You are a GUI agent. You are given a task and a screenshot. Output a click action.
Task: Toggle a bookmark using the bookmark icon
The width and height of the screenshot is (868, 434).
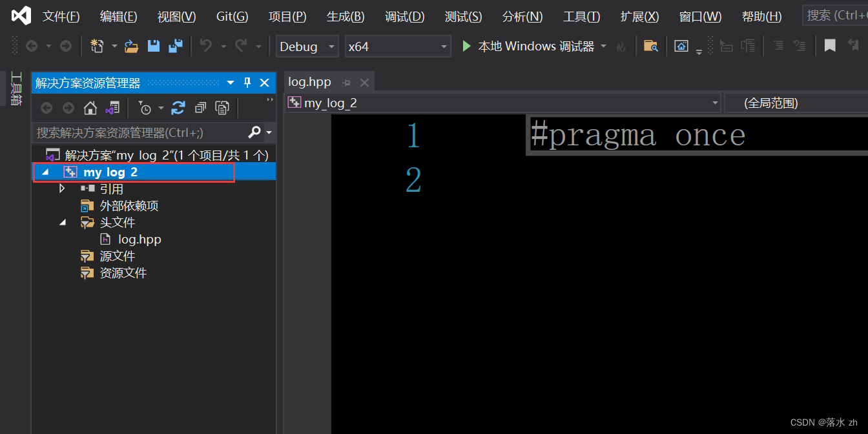830,46
